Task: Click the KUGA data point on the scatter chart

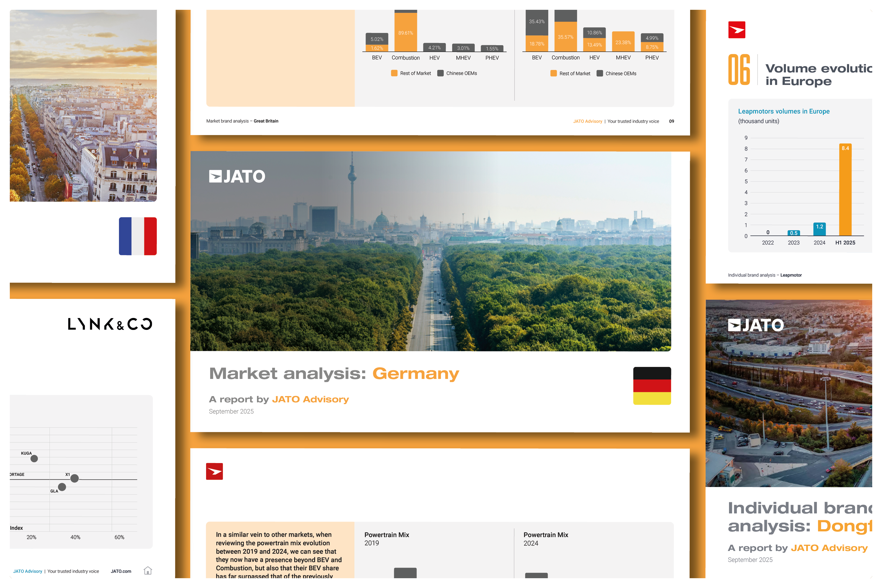Action: (x=34, y=459)
